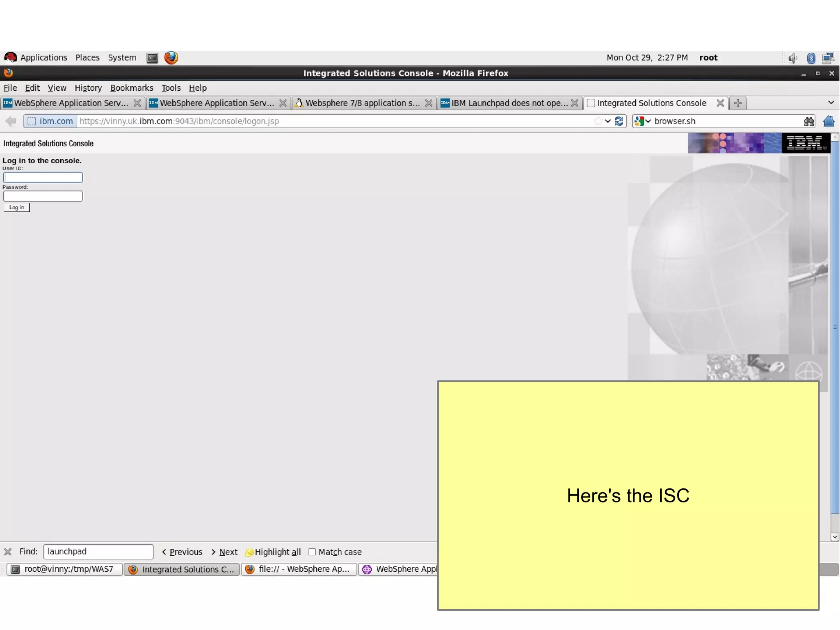Click the root user label in the panel

pyautogui.click(x=708, y=57)
